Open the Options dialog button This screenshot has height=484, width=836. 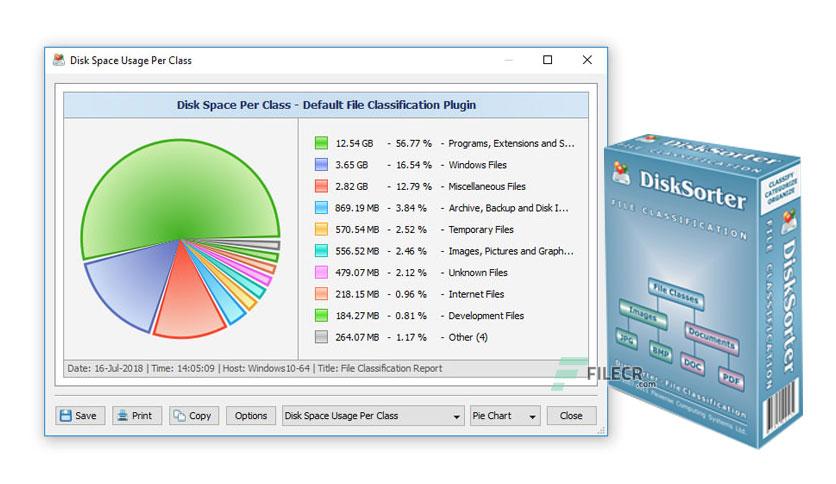click(251, 416)
